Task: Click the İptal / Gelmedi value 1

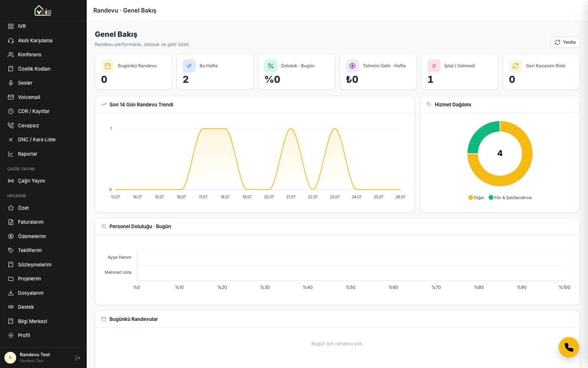Action: click(430, 79)
